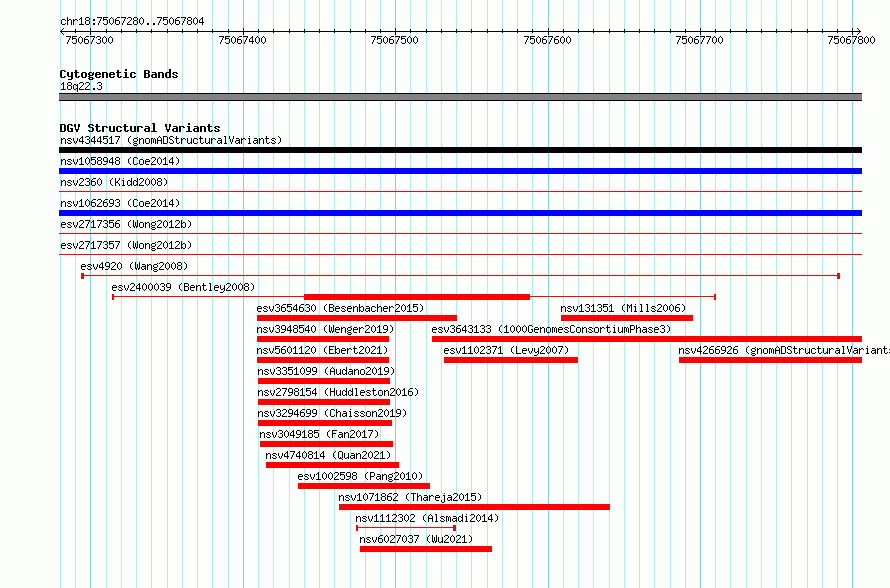Open nsv1062693 (Coe2014) variant label
The height and width of the screenshot is (588, 890).
pos(120,203)
